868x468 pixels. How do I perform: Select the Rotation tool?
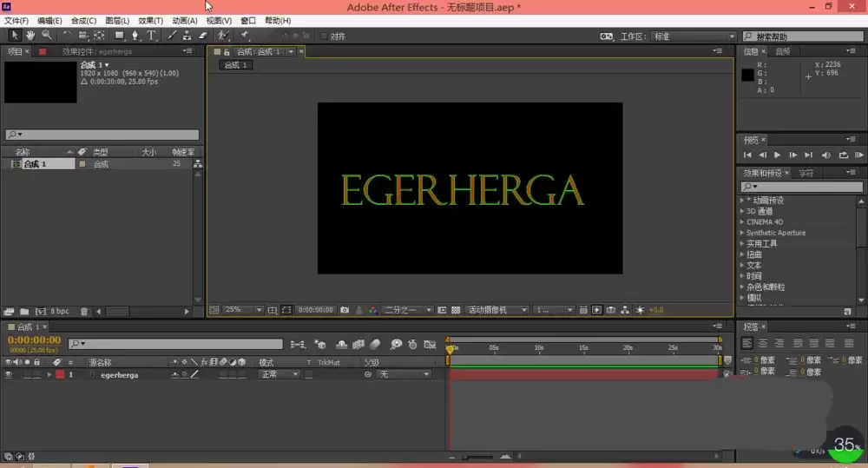coord(67,36)
